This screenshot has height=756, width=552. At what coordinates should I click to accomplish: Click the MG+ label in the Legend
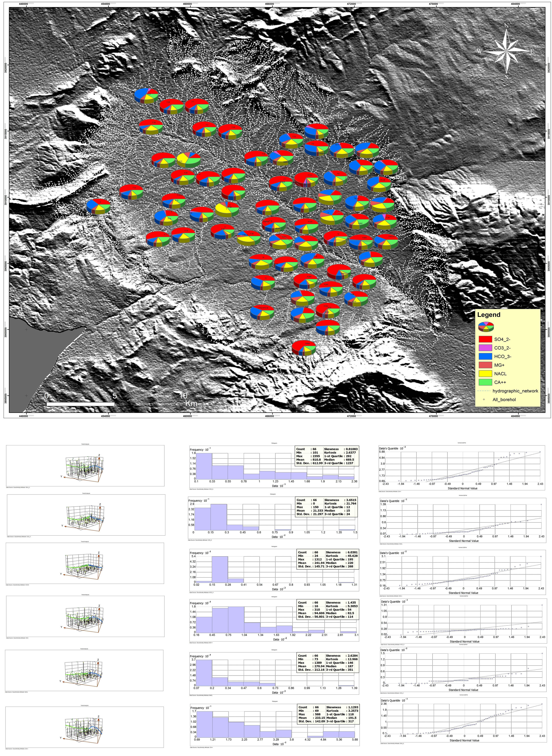coord(500,365)
